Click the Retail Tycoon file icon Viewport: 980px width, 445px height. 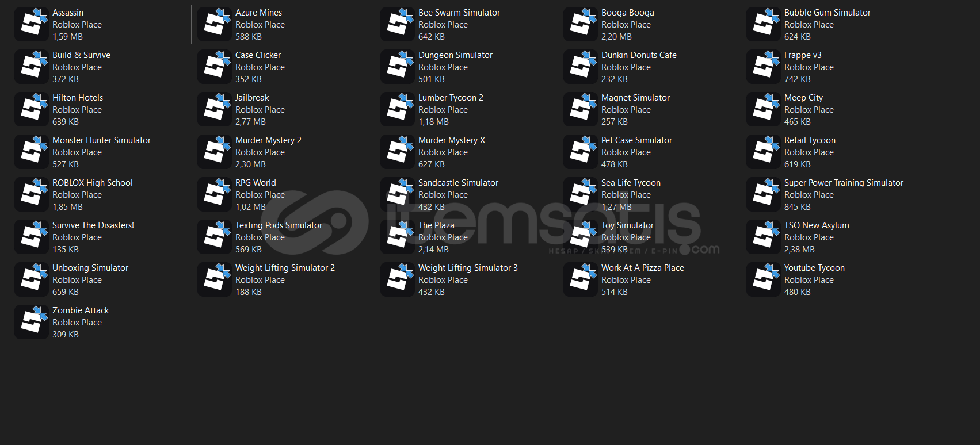click(x=764, y=152)
